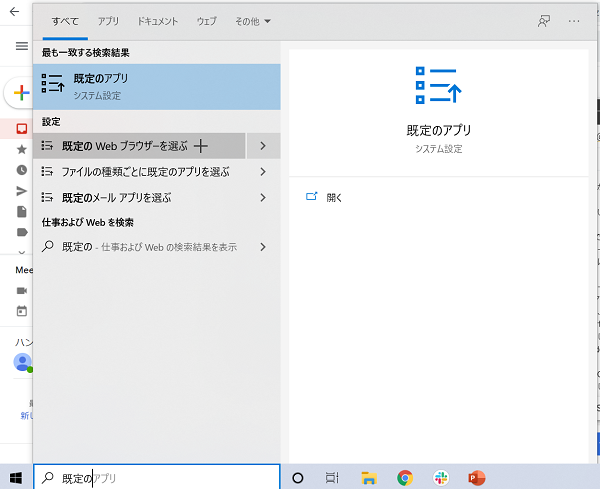Screen dimensions: 600x489
Task: Open the search panel's three-dot options menu
Action: [574, 20]
